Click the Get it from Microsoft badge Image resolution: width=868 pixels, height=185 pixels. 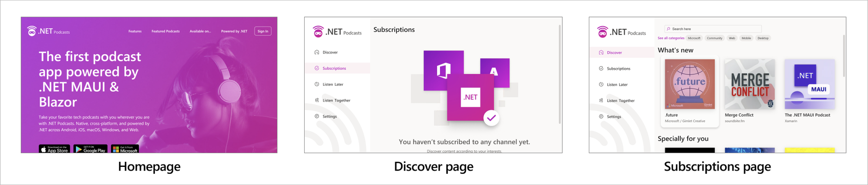(x=125, y=149)
